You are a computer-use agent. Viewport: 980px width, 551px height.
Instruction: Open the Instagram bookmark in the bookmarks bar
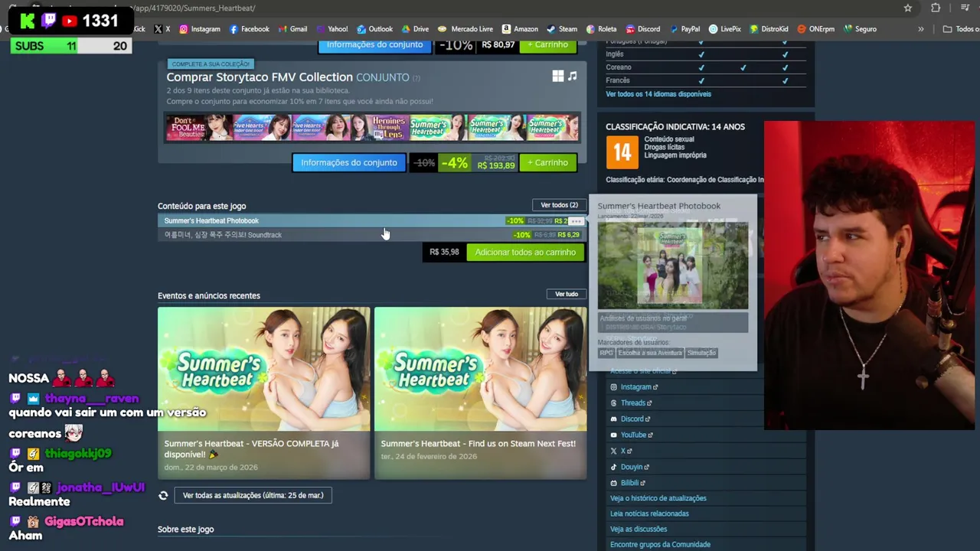pyautogui.click(x=200, y=29)
